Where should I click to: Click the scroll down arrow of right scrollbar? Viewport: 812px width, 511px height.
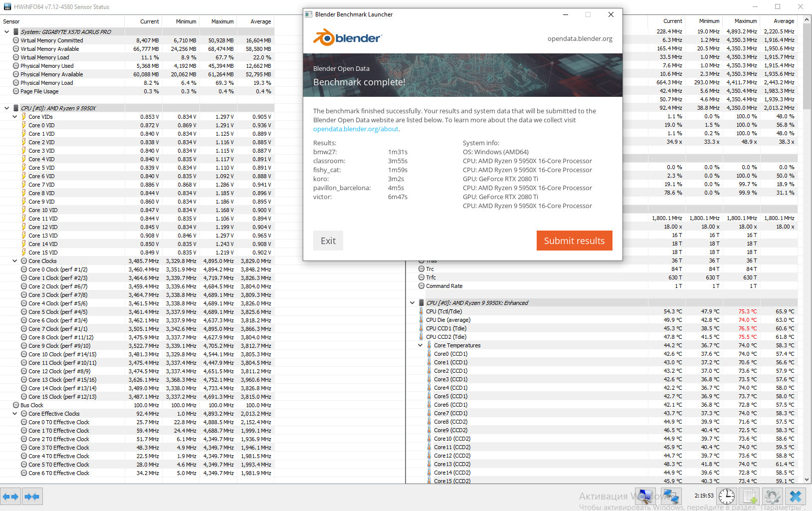pyautogui.click(x=807, y=480)
